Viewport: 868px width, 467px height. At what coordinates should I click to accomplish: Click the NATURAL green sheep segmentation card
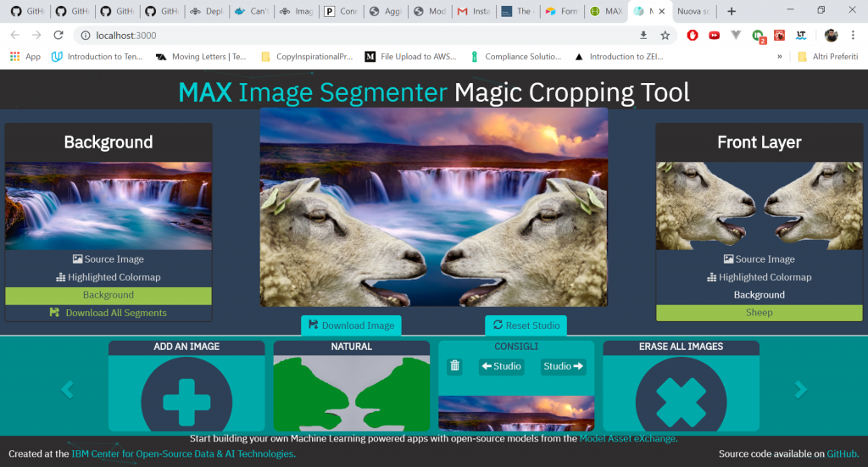pyautogui.click(x=352, y=393)
